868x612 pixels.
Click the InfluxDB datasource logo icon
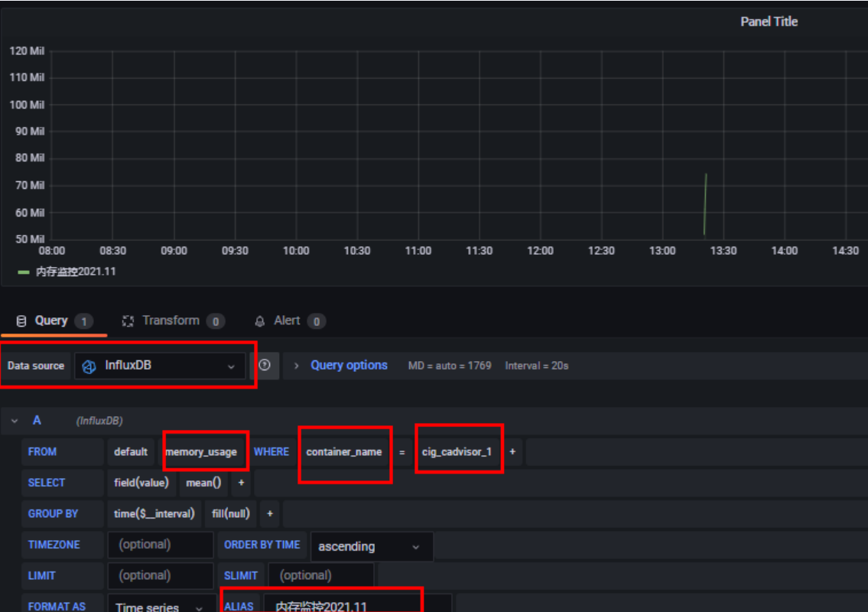point(89,365)
